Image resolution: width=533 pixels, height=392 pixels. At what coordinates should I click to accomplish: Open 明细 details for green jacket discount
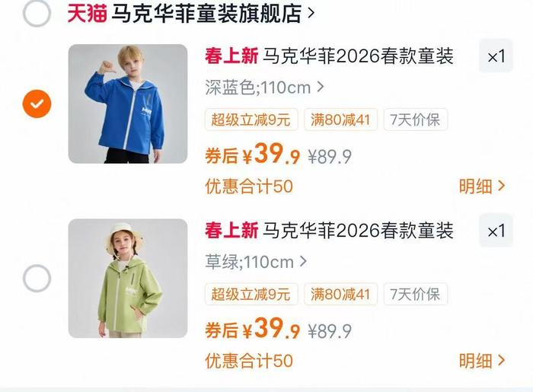(482, 361)
